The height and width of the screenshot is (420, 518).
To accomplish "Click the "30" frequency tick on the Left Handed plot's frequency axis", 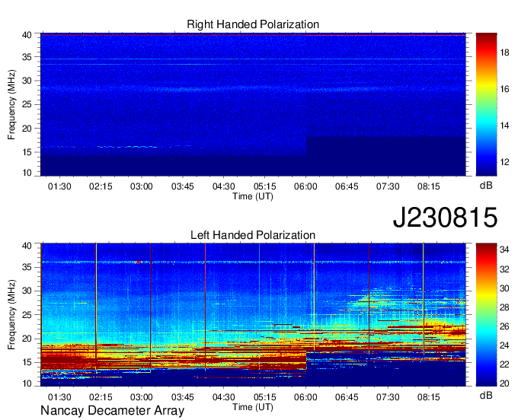I will [27, 291].
